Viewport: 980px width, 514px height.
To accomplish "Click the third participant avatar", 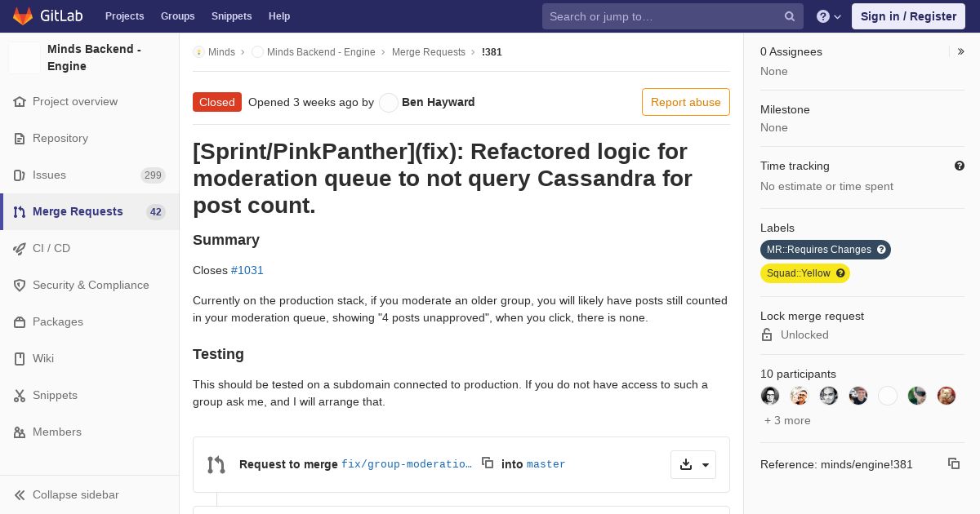I will [x=829, y=396].
